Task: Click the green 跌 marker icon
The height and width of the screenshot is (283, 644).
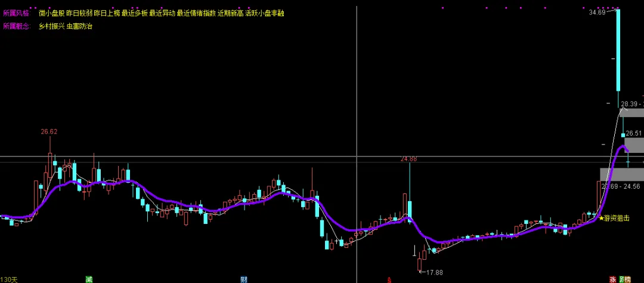Action: point(621,279)
